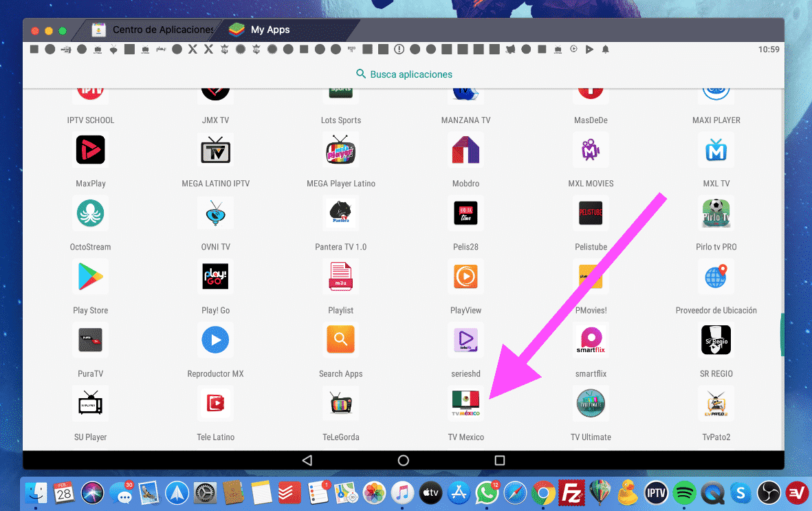Click the notification bell in the status bar

click(x=604, y=49)
